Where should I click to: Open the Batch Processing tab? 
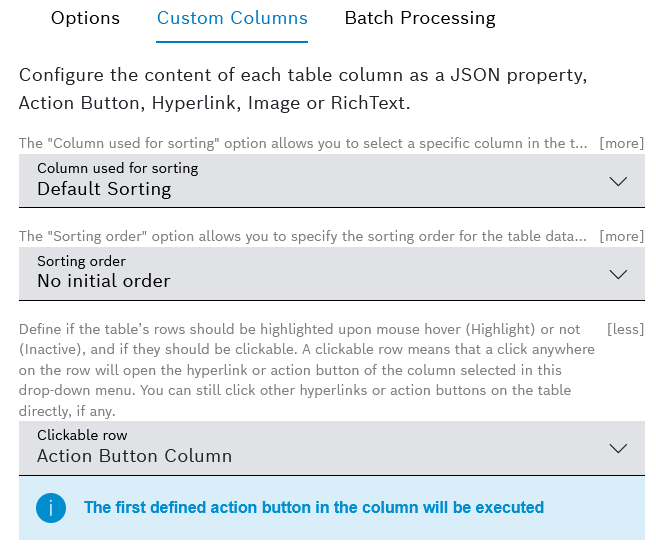click(419, 18)
